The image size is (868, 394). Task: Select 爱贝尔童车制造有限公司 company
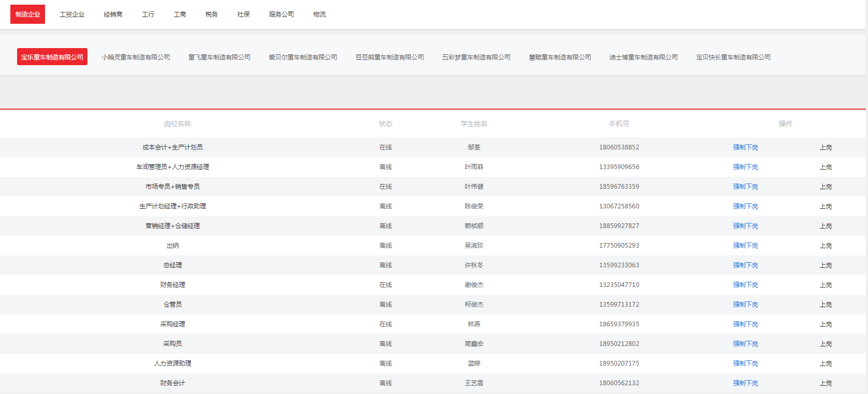pyautogui.click(x=303, y=57)
